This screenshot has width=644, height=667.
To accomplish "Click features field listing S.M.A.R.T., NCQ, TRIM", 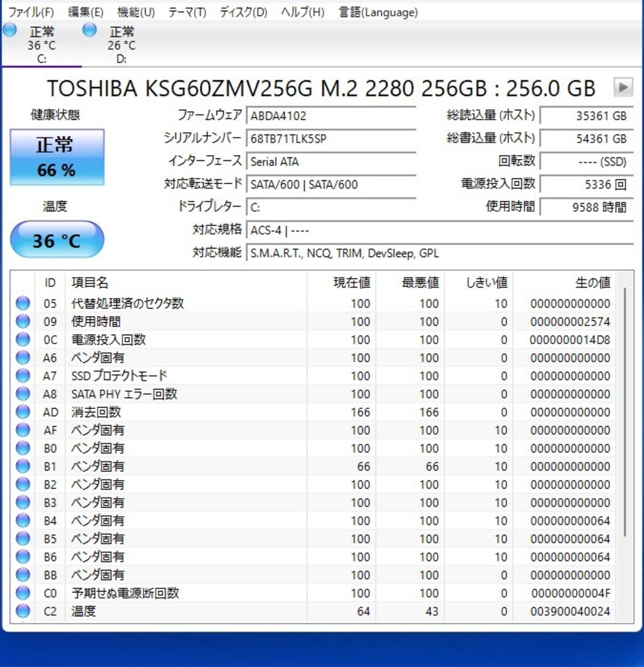I will coord(440,253).
